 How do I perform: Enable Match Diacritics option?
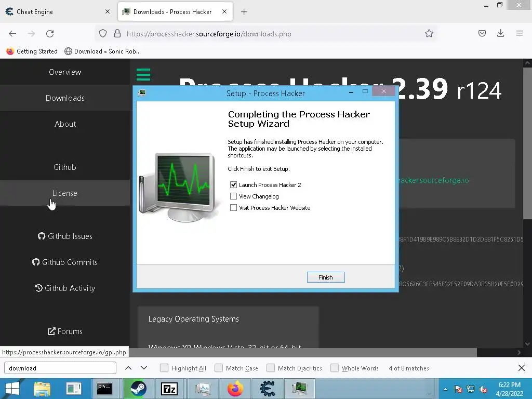[x=270, y=368]
